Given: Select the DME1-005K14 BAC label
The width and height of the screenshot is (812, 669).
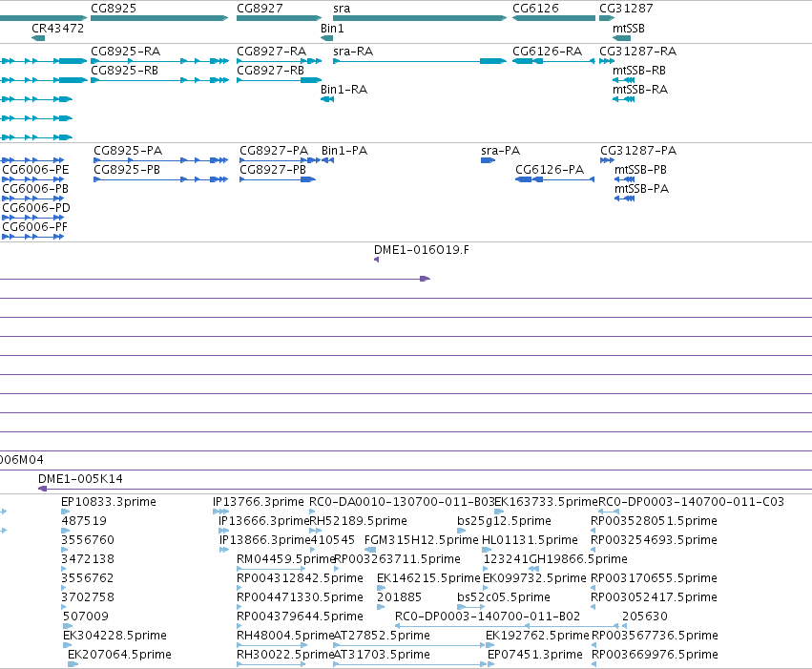Looking at the screenshot, I should point(80,479).
